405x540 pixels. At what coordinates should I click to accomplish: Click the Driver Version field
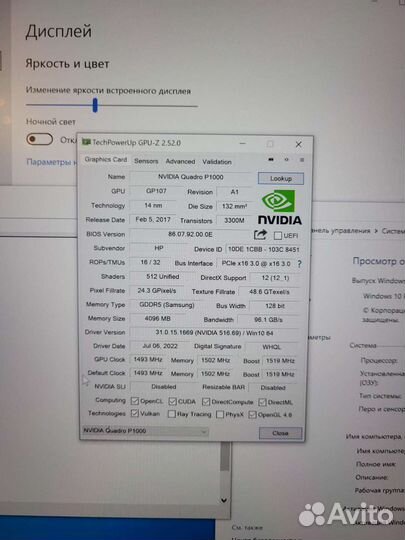[214, 333]
